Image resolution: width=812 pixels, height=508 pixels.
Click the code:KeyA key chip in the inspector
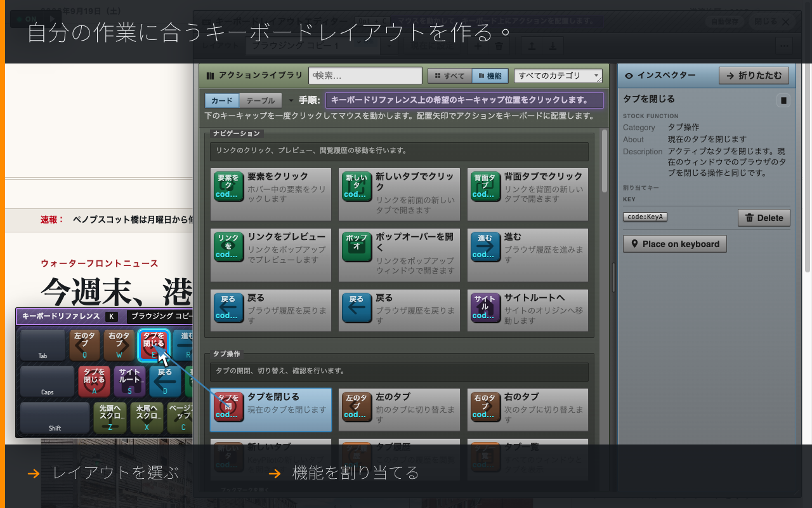click(645, 217)
